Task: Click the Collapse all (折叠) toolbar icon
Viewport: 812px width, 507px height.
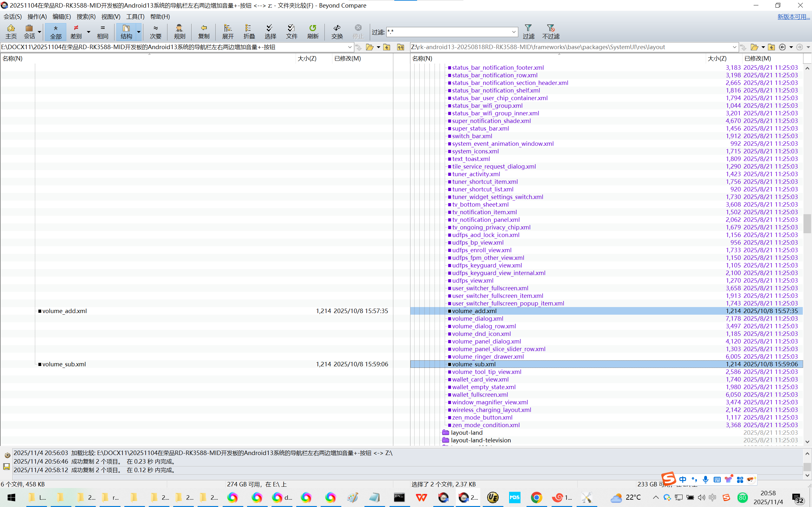Action: 249,31
